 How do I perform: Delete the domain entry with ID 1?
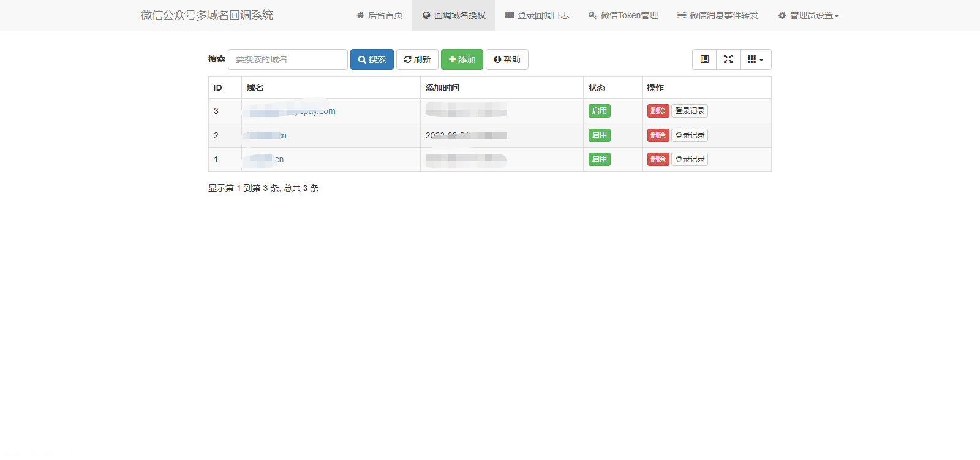(658, 159)
